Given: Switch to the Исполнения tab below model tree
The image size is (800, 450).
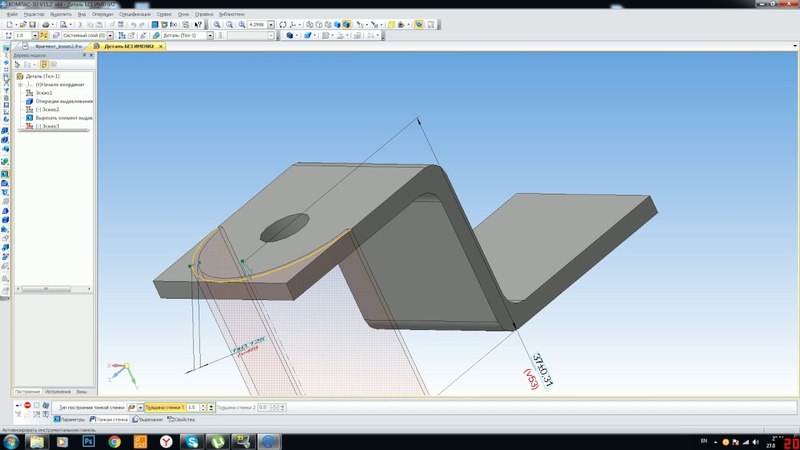Looking at the screenshot, I should [57, 390].
